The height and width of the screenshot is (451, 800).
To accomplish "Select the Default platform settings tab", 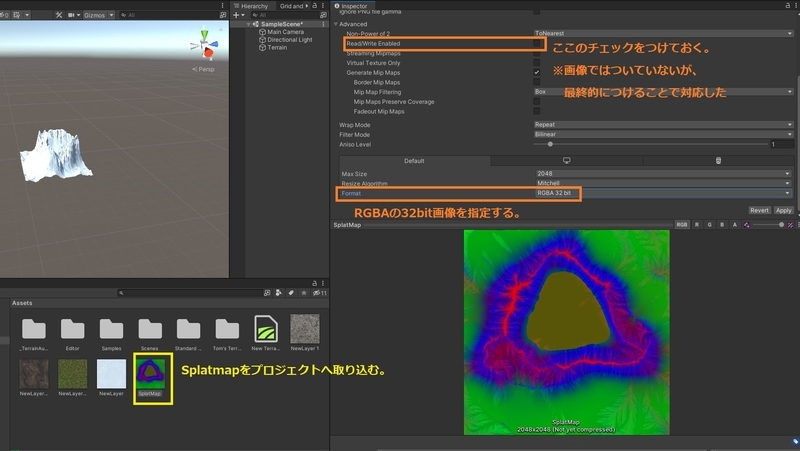I will (x=414, y=161).
